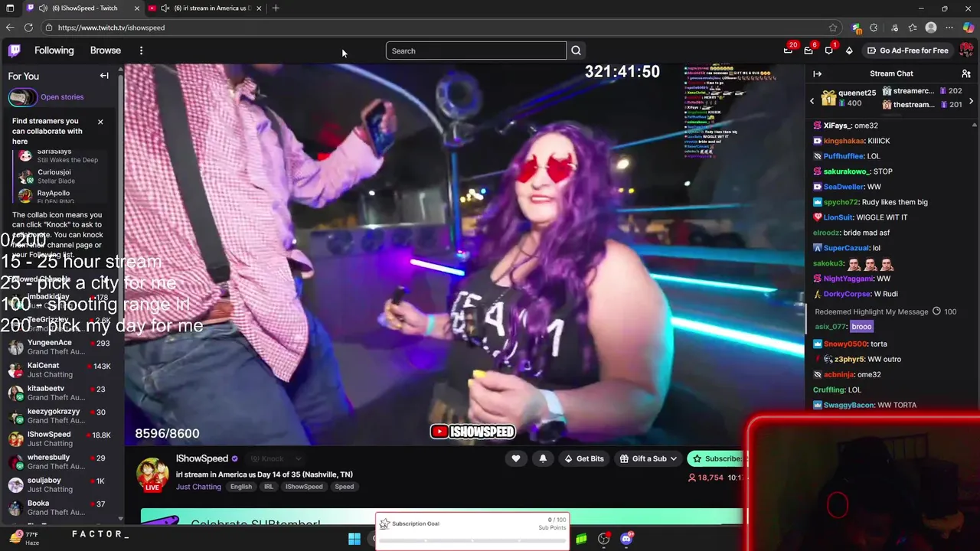Viewport: 980px width, 551px height.
Task: Open a new browser tab
Action: 276,8
